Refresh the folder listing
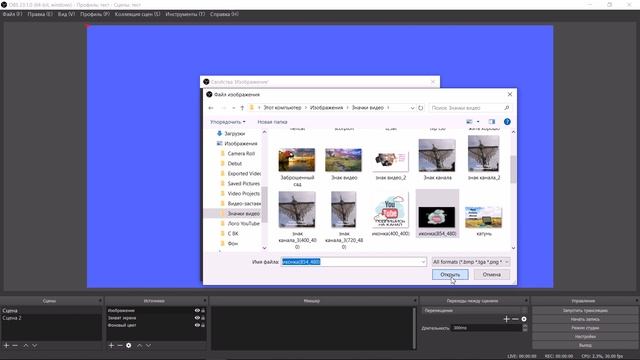The height and width of the screenshot is (360, 640). (x=420, y=108)
